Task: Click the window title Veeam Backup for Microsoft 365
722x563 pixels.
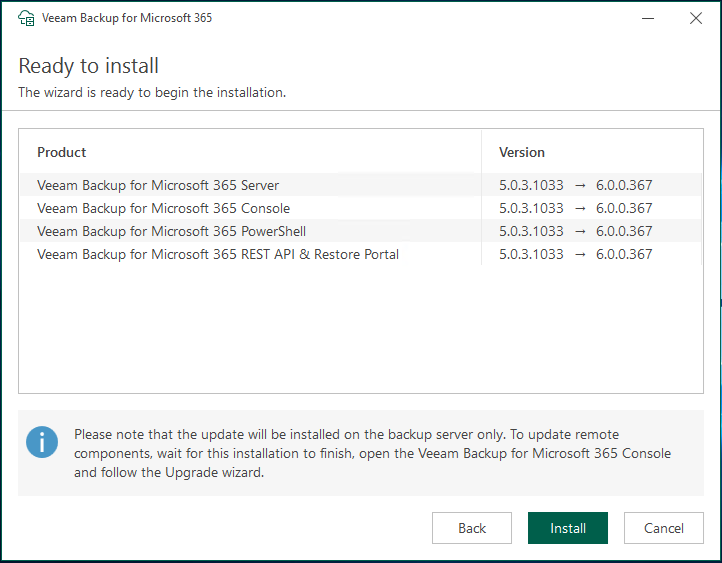Action: [x=127, y=18]
